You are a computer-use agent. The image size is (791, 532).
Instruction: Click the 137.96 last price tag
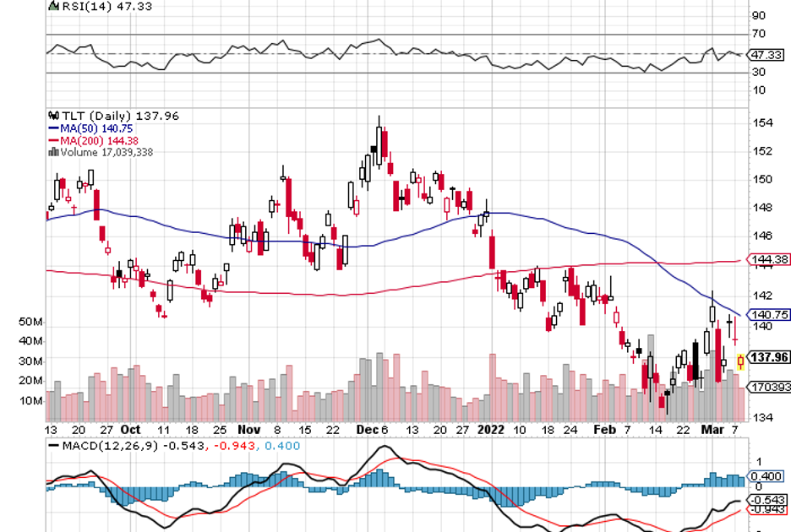(768, 357)
